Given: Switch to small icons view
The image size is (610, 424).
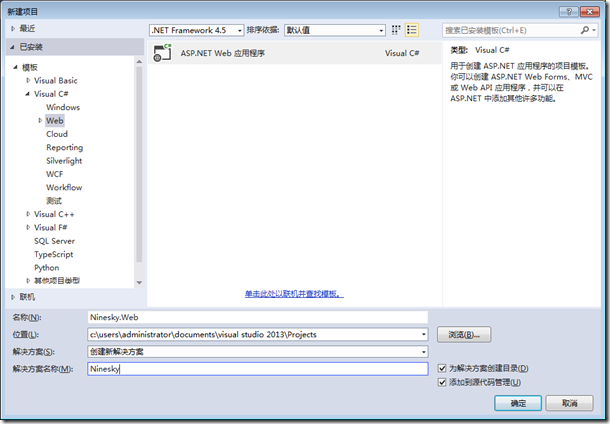Looking at the screenshot, I should click(397, 30).
